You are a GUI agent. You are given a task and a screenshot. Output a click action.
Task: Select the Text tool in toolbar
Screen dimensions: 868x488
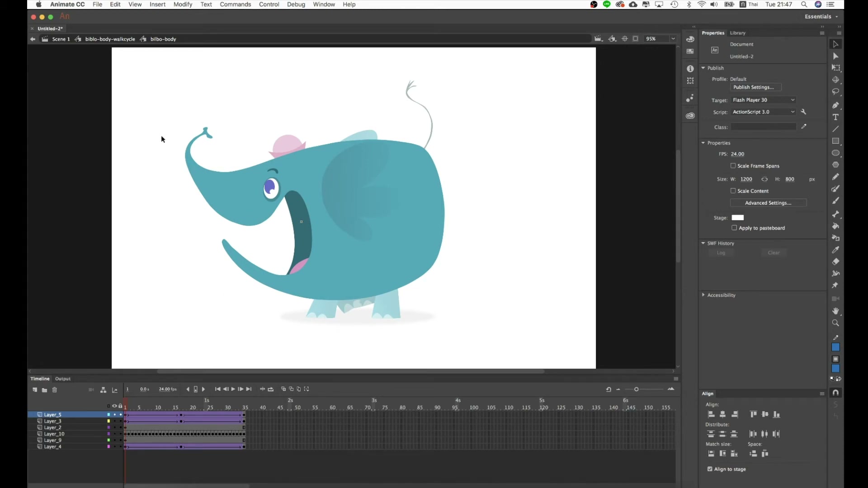pyautogui.click(x=835, y=117)
